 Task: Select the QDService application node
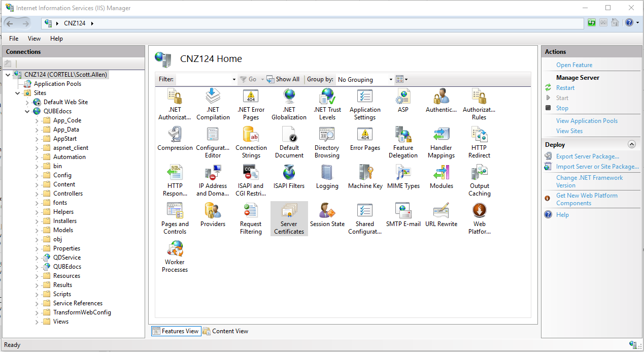tap(67, 258)
